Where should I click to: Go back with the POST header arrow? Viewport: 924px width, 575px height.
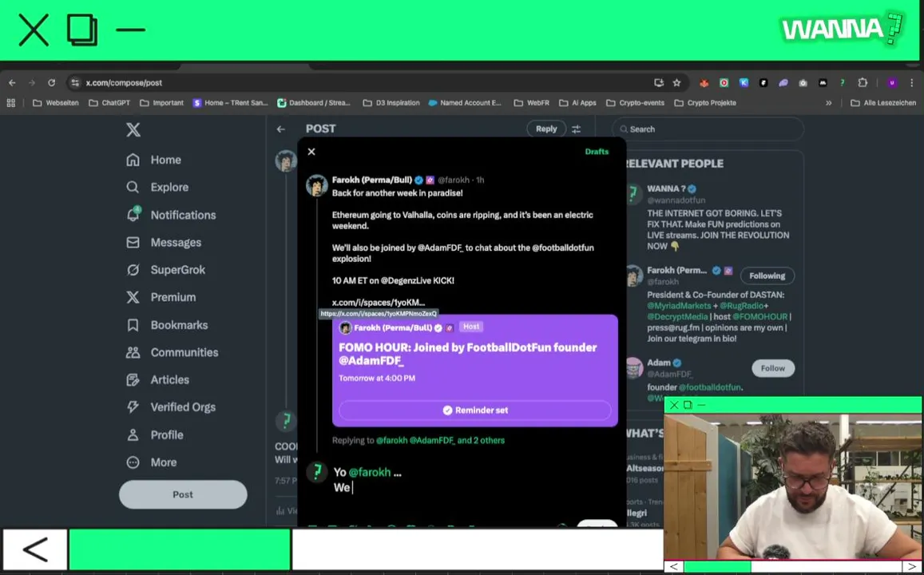click(281, 129)
